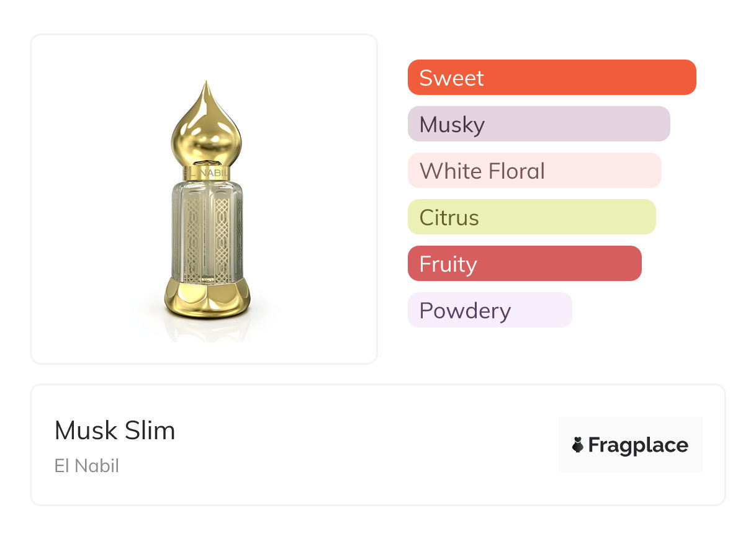Screen dimensions: 756x536
Task: Click the Powdery accord bar
Action: (489, 310)
